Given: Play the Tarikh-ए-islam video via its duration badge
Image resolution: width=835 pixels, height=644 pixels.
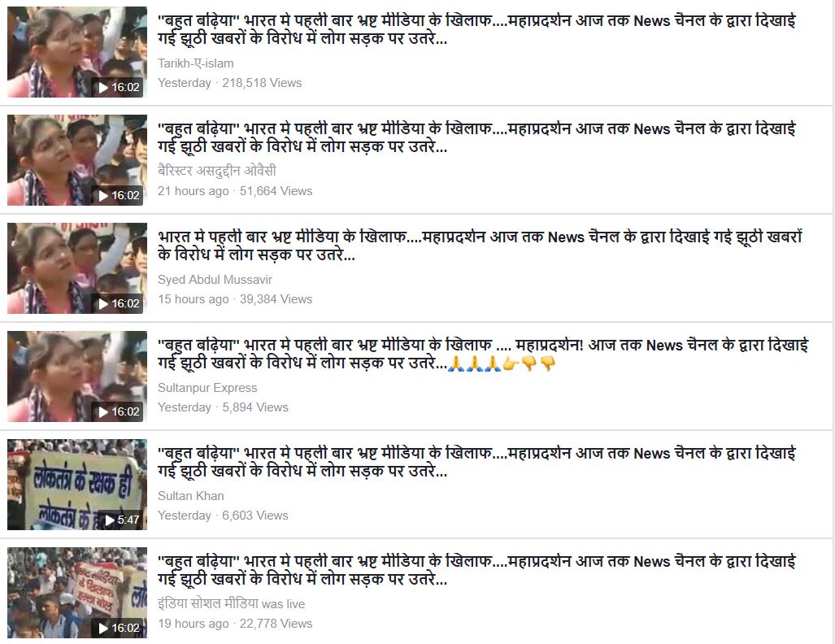Looking at the screenshot, I should pos(118,87).
